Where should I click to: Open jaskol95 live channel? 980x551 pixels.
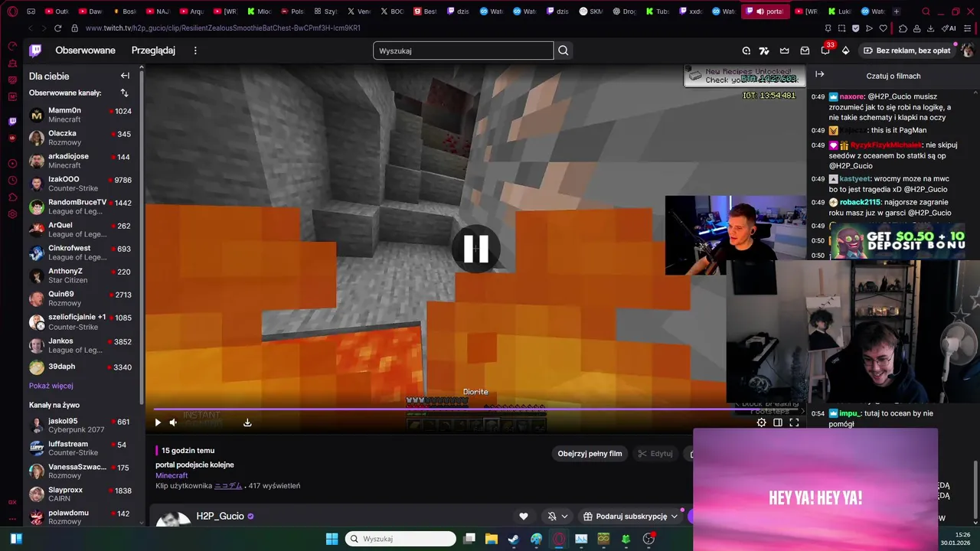pyautogui.click(x=80, y=425)
